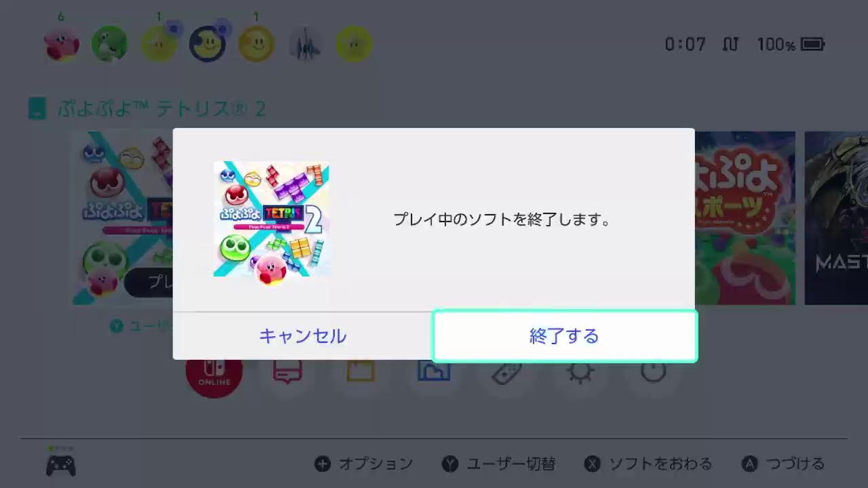
Task: Select the Kirby user avatar
Action: point(61,44)
